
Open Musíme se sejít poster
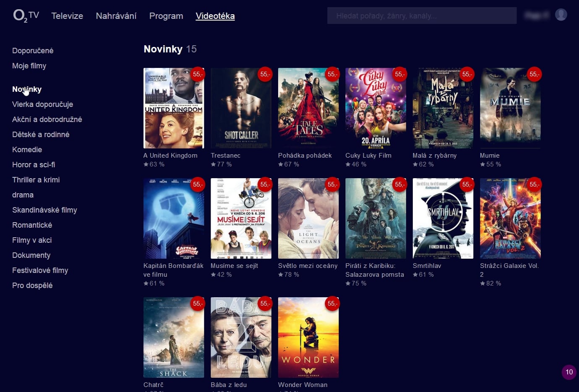tap(241, 218)
